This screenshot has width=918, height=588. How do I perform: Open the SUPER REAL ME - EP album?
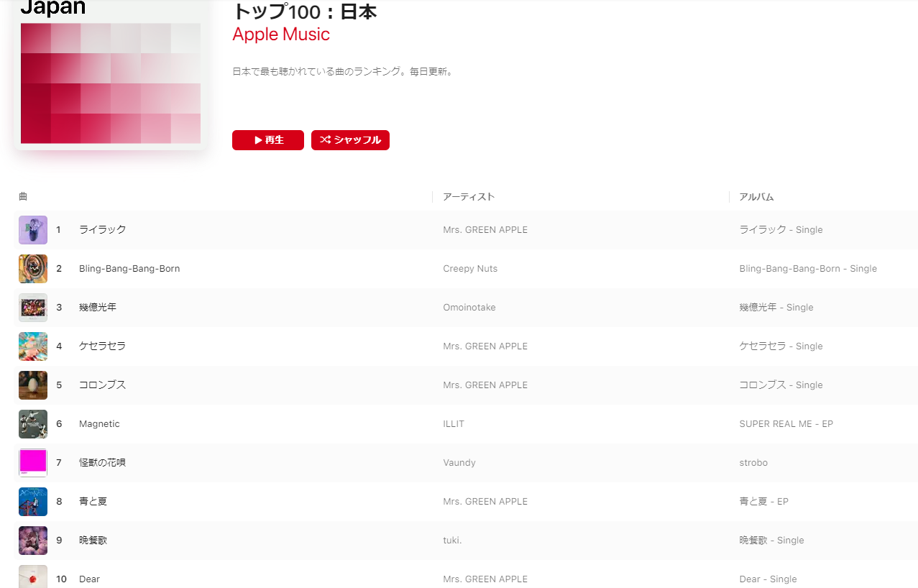tap(786, 424)
